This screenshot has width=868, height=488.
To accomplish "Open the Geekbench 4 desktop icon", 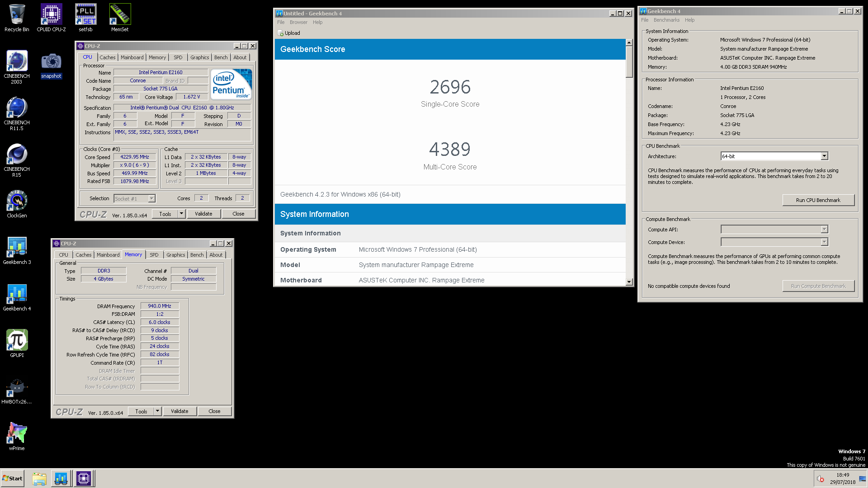I will tap(17, 297).
